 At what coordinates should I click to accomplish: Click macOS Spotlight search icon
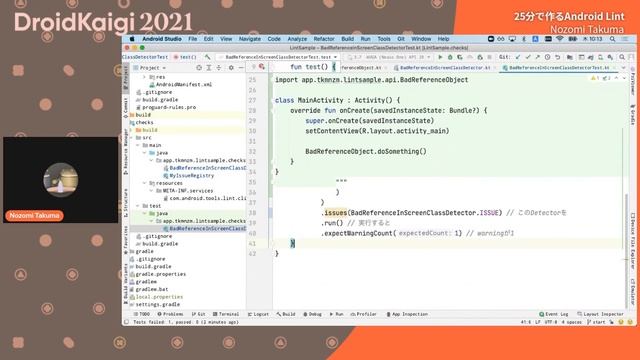(613, 39)
